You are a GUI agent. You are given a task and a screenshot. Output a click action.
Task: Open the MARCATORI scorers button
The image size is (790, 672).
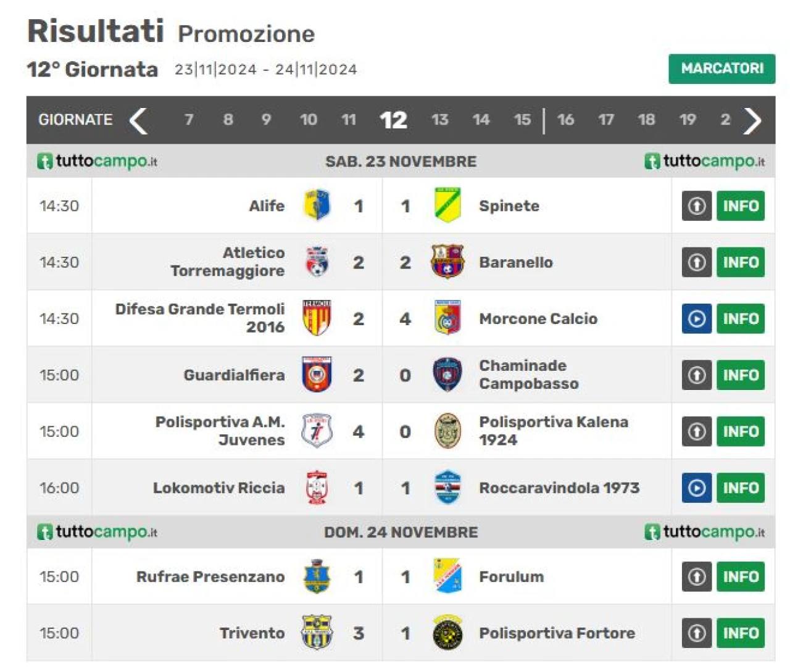[722, 68]
